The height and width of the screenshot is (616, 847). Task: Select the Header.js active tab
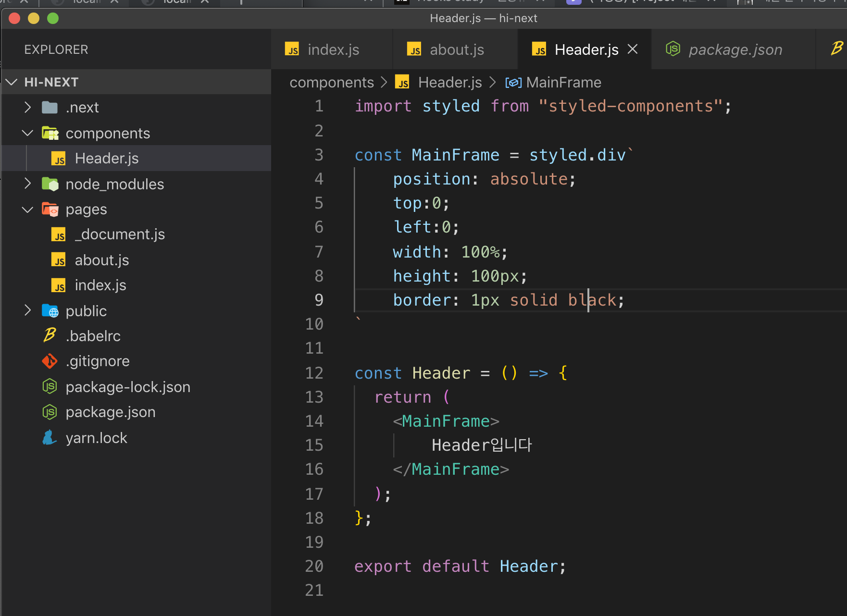tap(585, 49)
